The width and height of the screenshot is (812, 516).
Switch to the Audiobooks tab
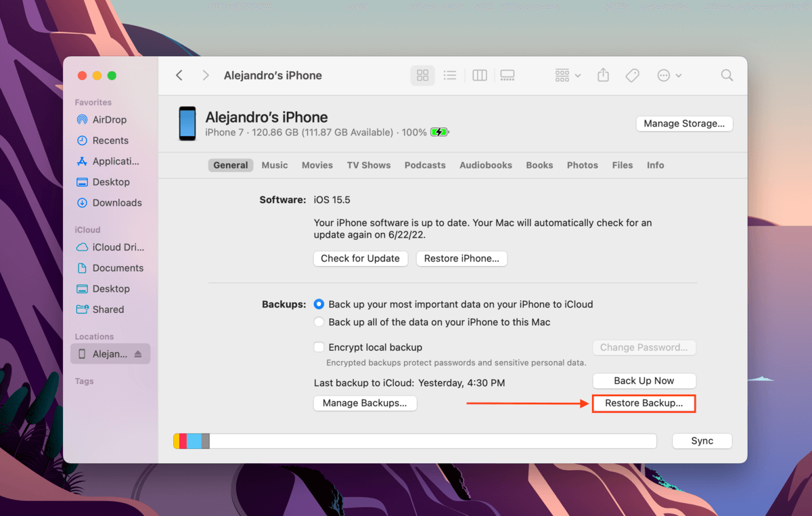486,165
